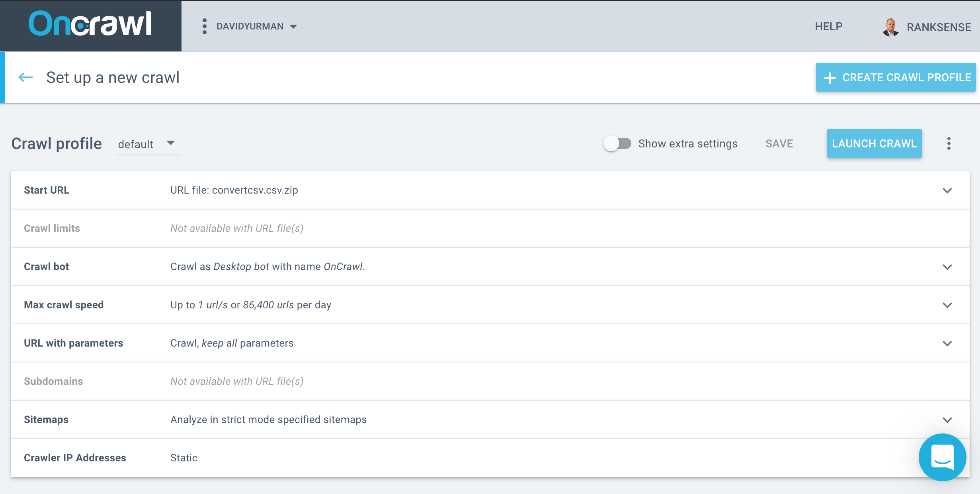980x494 pixels.
Task: Open the chat support bubble
Action: point(942,457)
